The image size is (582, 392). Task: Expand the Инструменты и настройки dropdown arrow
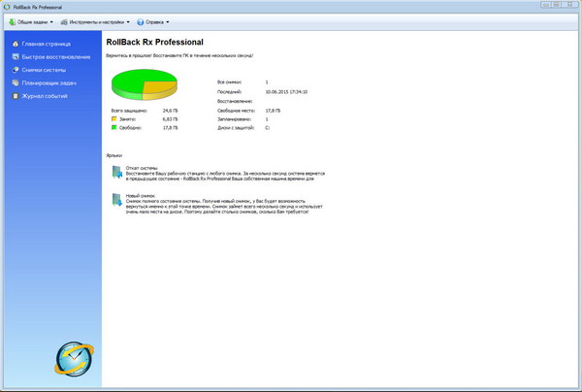click(129, 20)
